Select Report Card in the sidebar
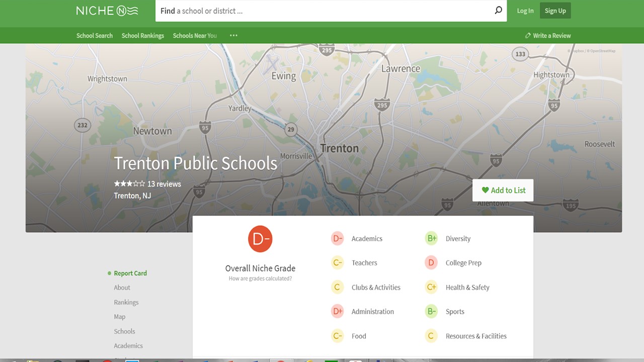This screenshot has width=644, height=362. tap(130, 273)
